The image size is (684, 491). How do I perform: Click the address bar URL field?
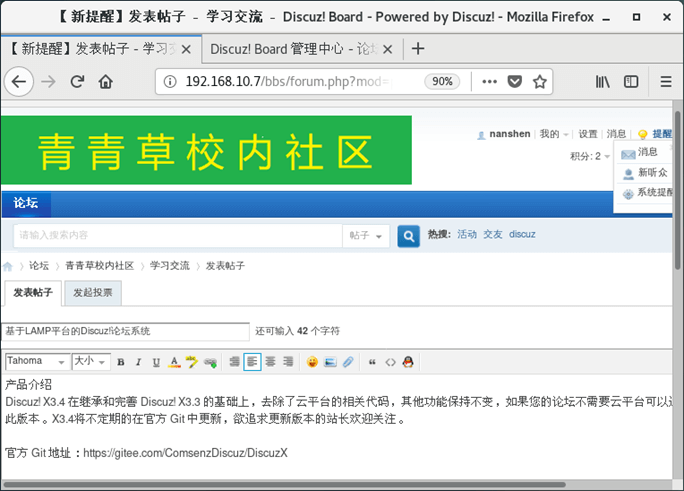click(288, 82)
